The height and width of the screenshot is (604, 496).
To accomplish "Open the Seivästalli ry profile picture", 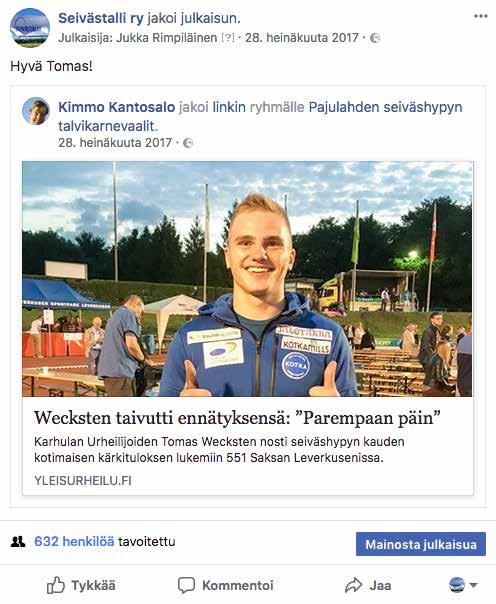I will 30,28.
